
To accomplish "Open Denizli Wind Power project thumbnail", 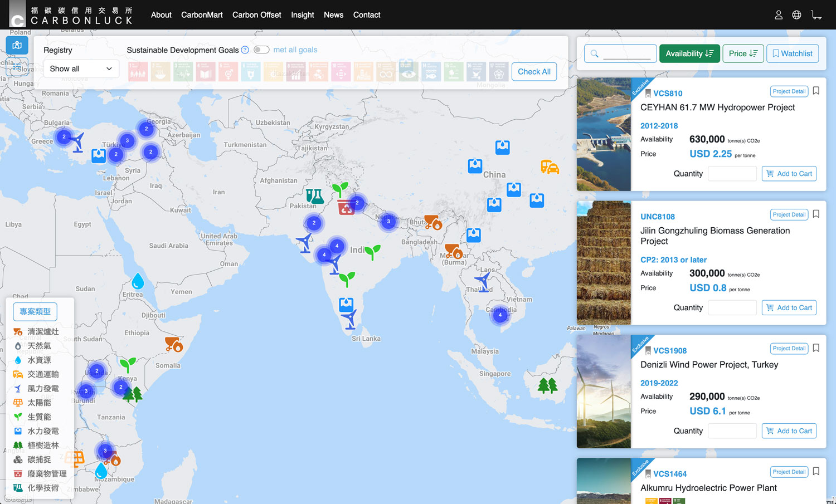I will coord(604,391).
